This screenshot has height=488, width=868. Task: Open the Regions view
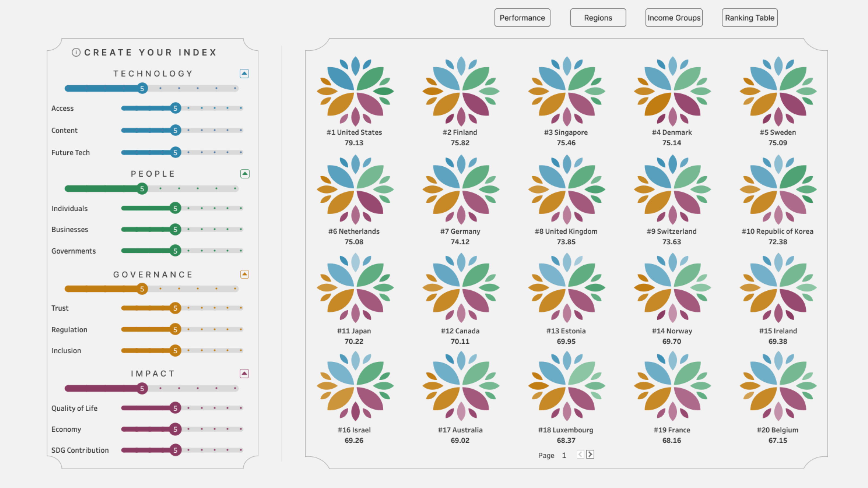(x=598, y=18)
